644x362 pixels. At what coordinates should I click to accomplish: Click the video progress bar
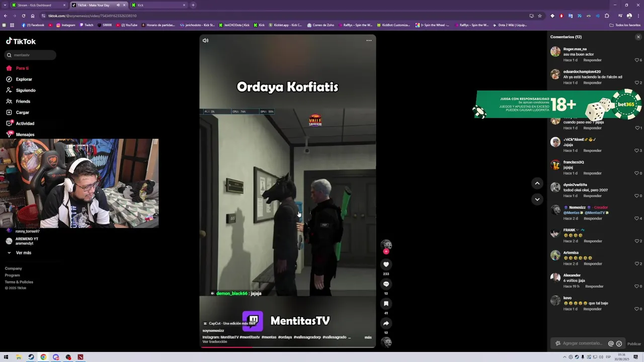coord(287,347)
